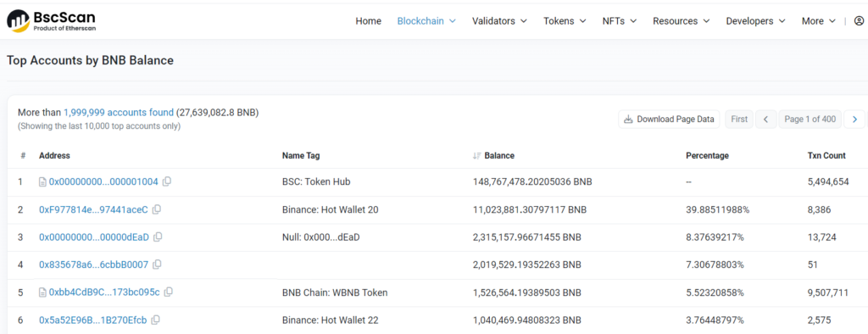Open address 0xF977814e...97441aceC link
The width and height of the screenshot is (868, 334).
point(93,209)
